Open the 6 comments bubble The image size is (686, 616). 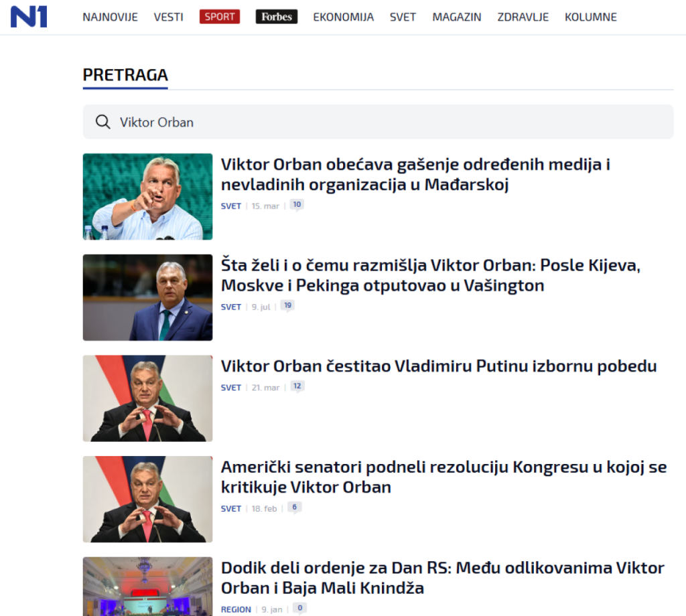[x=295, y=507]
